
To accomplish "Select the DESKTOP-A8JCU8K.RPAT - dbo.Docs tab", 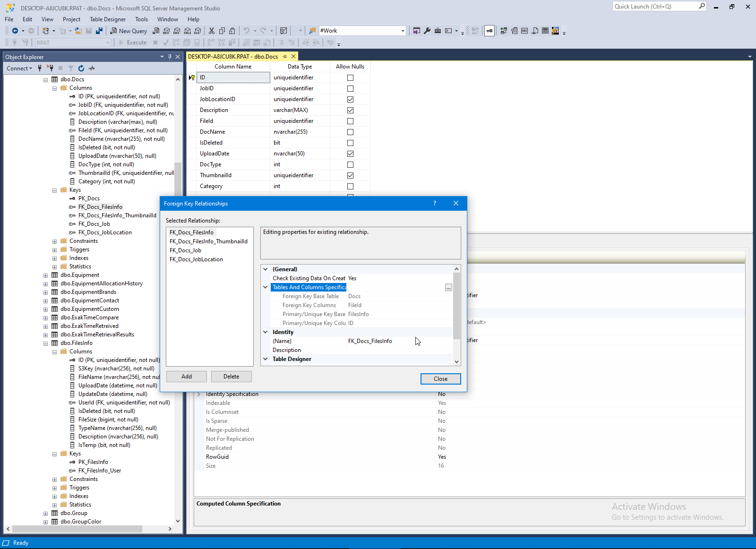I will pyautogui.click(x=233, y=57).
